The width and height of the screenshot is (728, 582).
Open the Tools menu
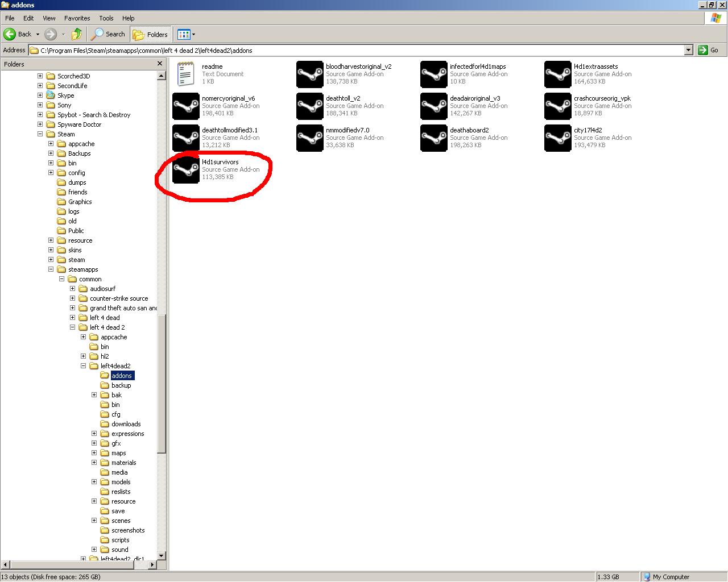click(106, 18)
